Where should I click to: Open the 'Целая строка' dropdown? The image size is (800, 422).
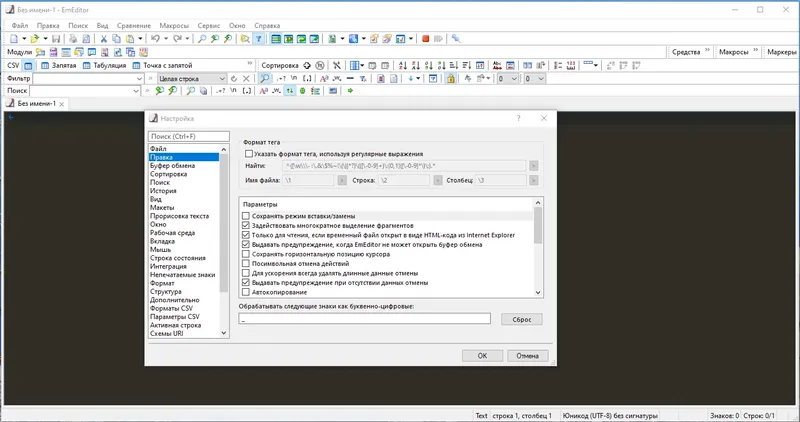click(x=222, y=79)
